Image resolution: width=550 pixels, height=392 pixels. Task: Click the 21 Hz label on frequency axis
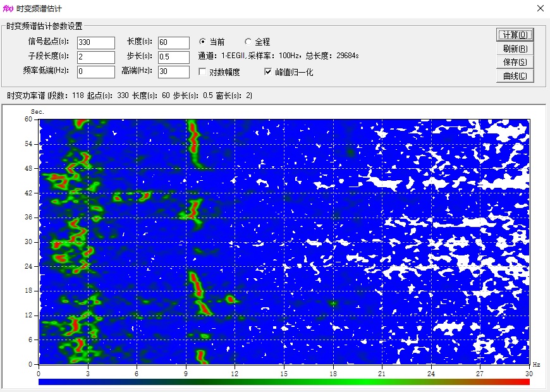[382, 374]
